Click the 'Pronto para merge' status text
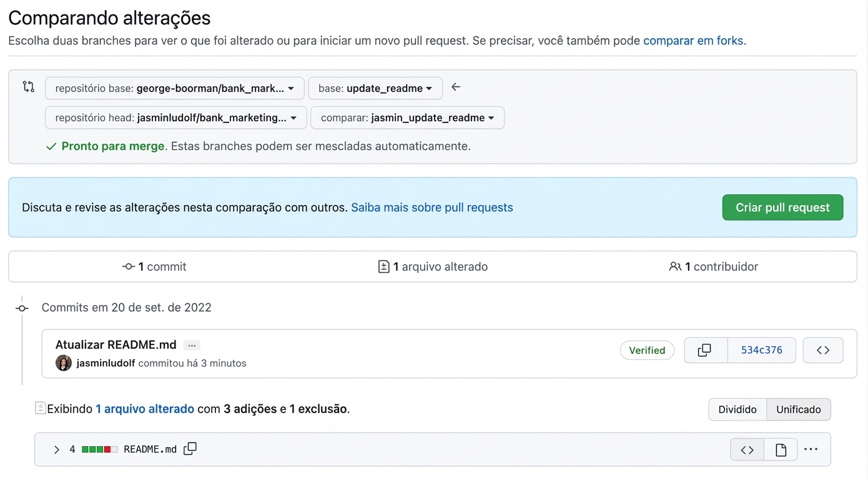This screenshot has width=868, height=480. pos(113,146)
